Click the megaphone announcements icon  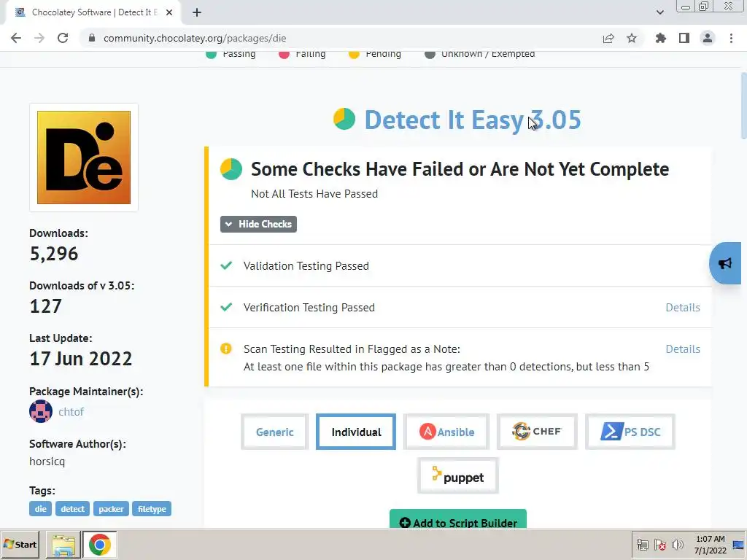click(x=726, y=263)
